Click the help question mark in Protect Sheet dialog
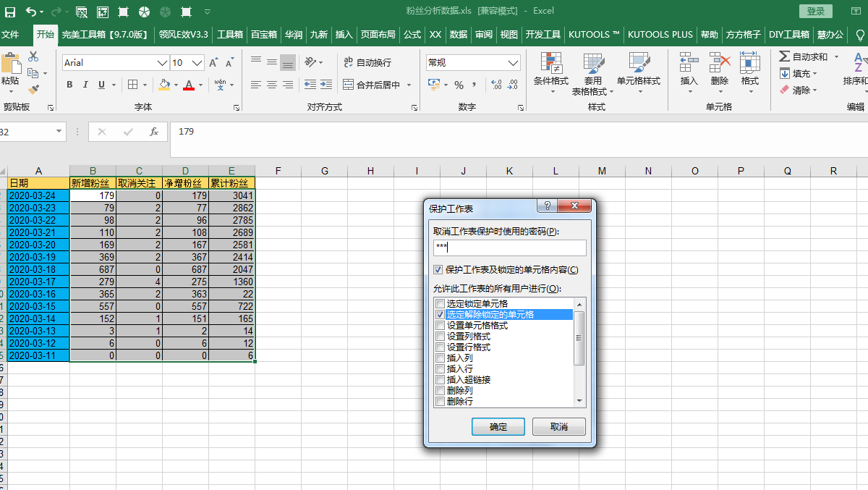The height and width of the screenshot is (490, 868). point(547,206)
